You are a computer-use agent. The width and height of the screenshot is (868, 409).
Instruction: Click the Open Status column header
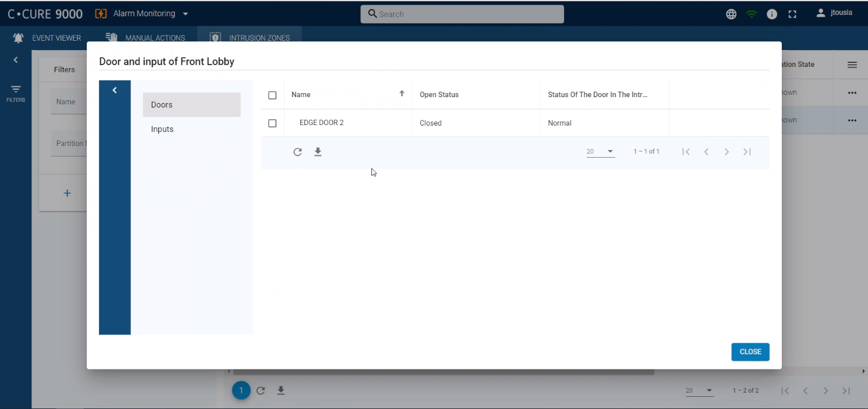click(439, 95)
